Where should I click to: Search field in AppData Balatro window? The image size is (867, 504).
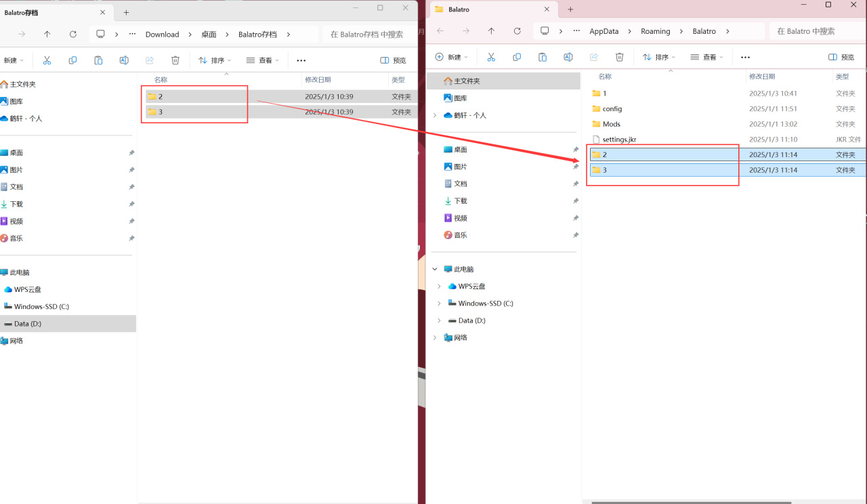click(x=818, y=31)
